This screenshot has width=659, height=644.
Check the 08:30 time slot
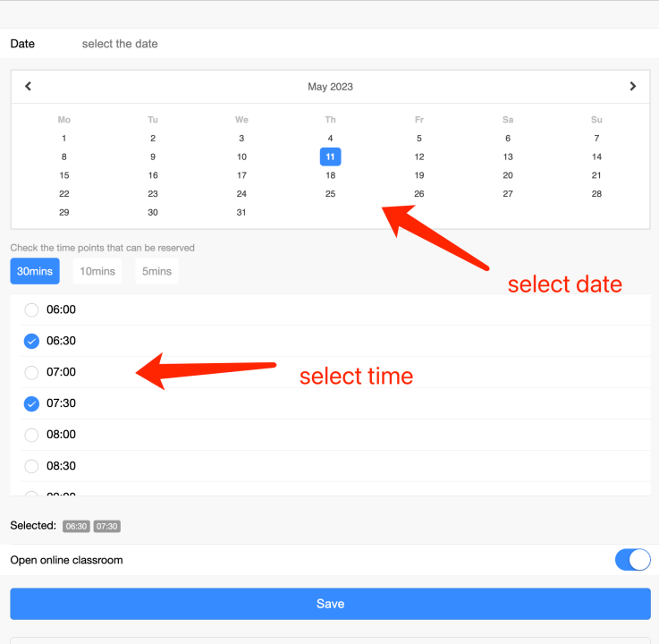coord(31,466)
